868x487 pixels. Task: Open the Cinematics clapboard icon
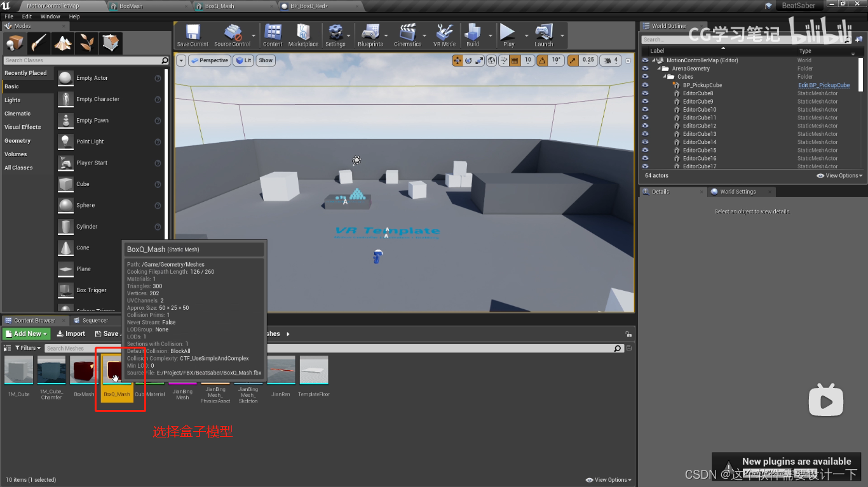click(x=407, y=35)
